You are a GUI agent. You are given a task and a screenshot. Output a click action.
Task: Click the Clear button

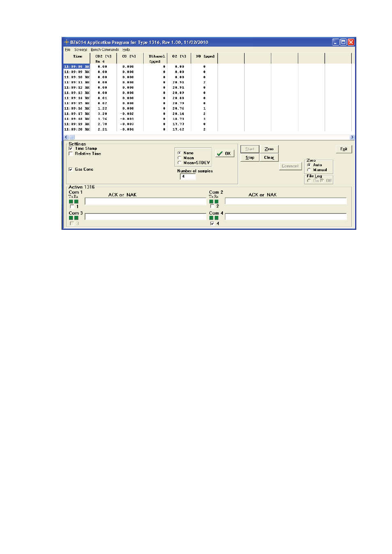coord(269,158)
